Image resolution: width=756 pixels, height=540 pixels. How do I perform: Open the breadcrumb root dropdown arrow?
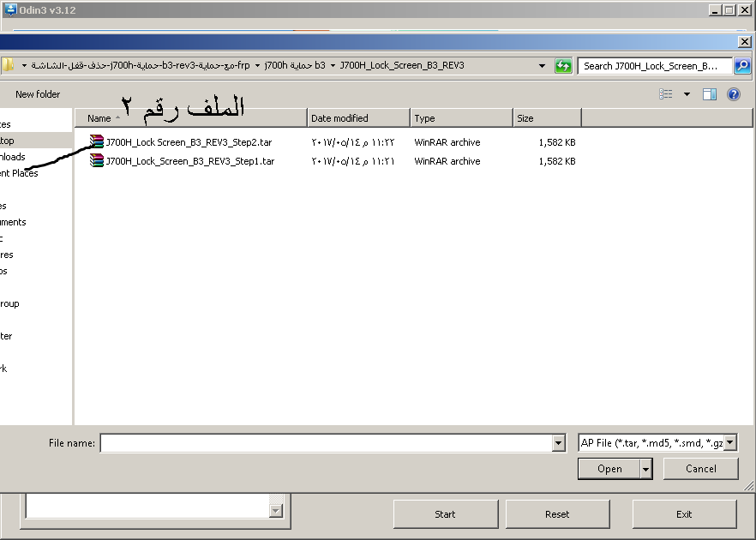[x=24, y=65]
